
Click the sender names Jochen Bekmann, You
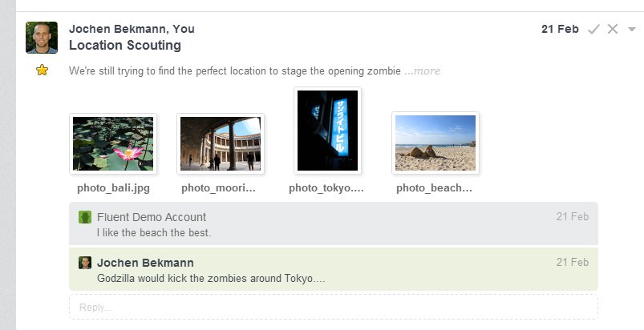point(132,29)
